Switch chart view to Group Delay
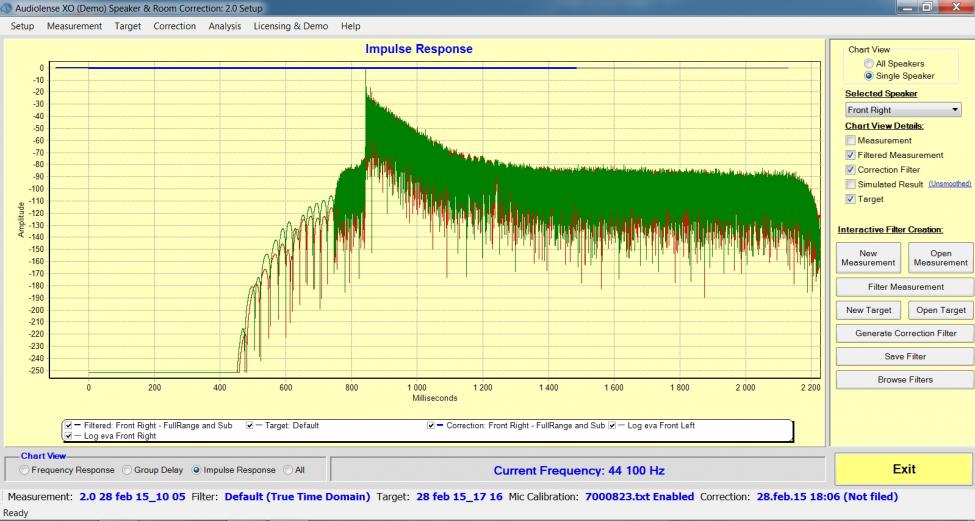 [x=126, y=470]
